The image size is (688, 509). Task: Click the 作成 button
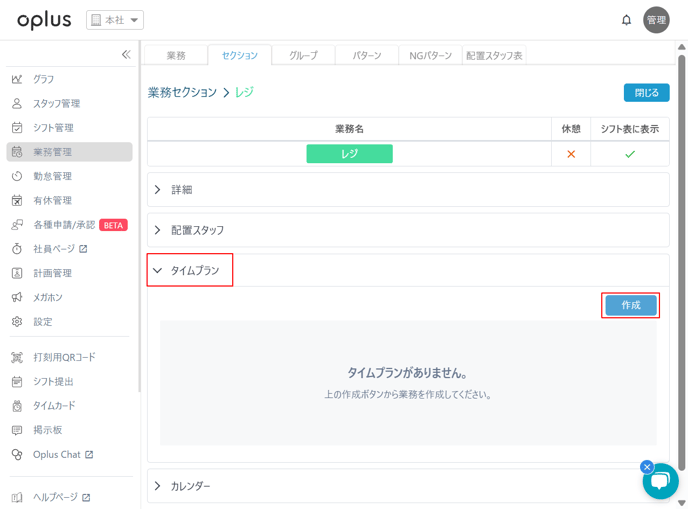(x=630, y=305)
